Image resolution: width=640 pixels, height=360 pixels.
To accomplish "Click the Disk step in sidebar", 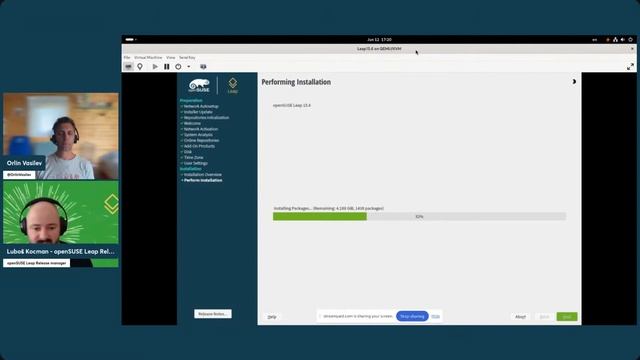I will (x=188, y=152).
